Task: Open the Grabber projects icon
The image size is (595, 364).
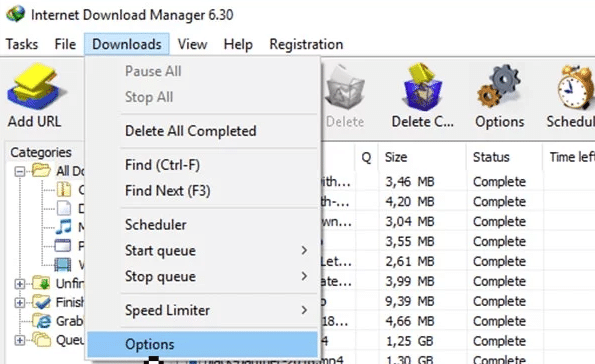Action: tap(42, 321)
